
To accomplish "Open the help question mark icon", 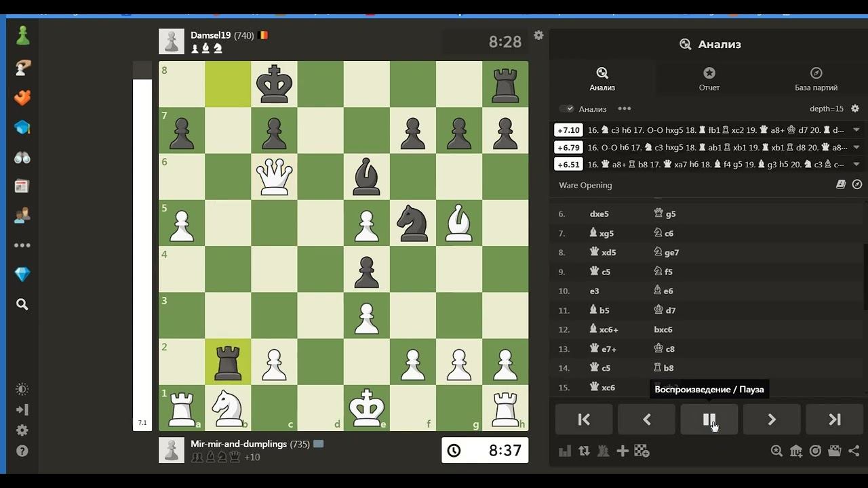I will click(22, 451).
